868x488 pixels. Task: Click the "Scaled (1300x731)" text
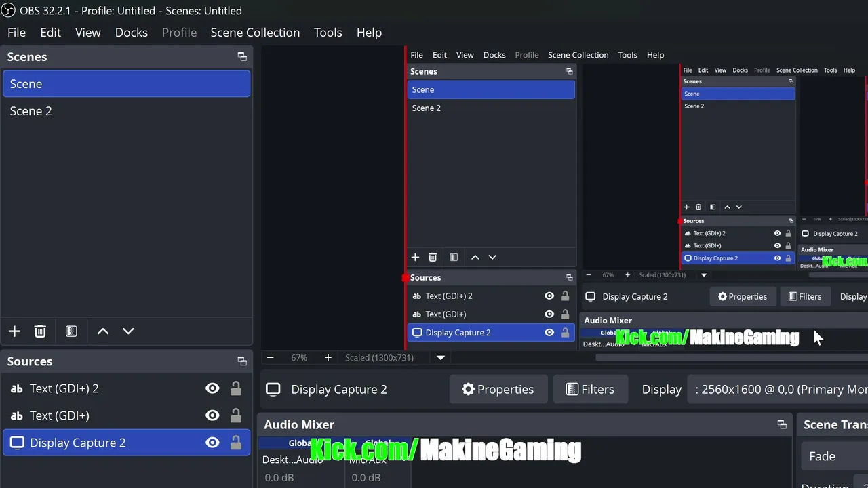[379, 357]
